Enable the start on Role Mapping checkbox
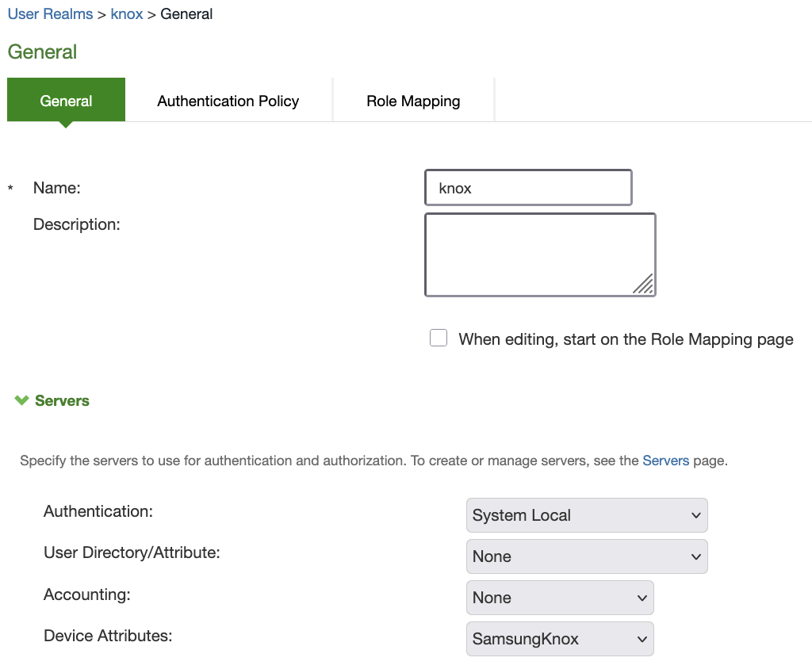The width and height of the screenshot is (812, 669). [439, 338]
